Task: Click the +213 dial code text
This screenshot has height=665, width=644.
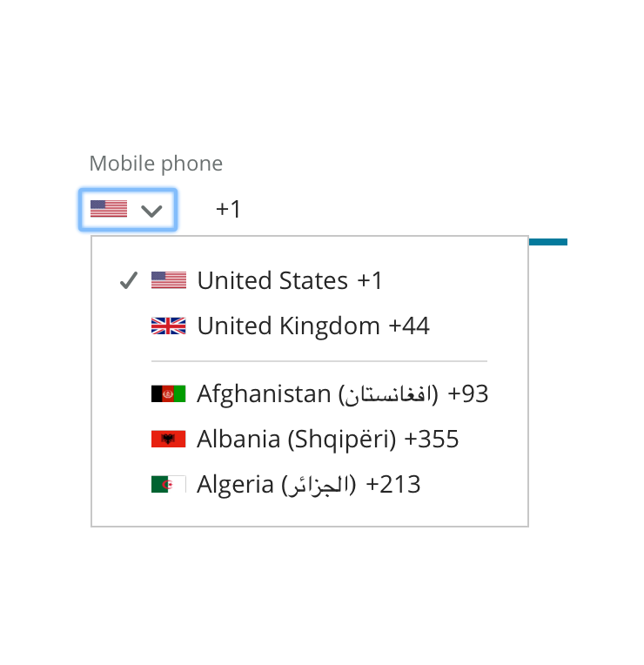Action: pos(393,484)
